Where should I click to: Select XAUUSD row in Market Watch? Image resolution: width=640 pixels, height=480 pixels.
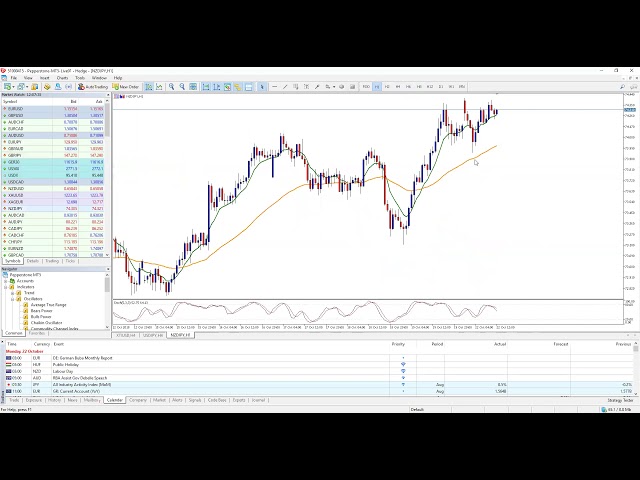click(15, 194)
